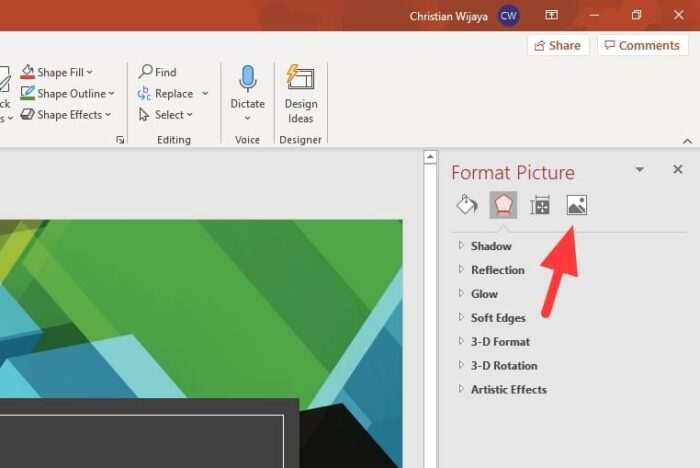Open the Drawing group dialog launcher
The width and height of the screenshot is (700, 468).
[120, 140]
